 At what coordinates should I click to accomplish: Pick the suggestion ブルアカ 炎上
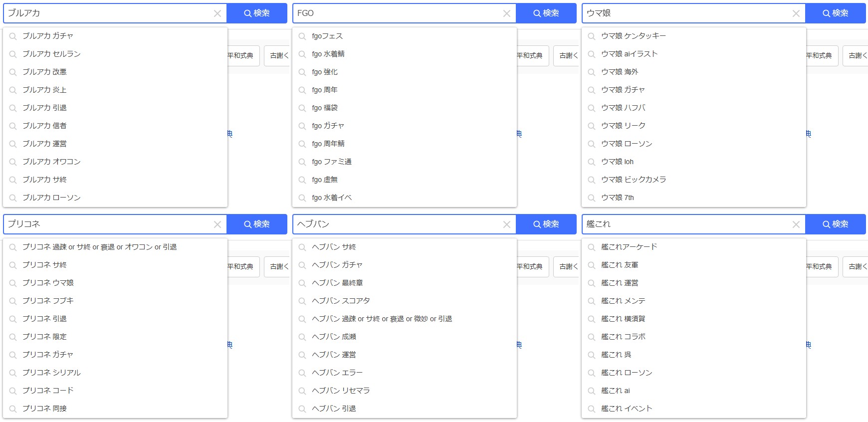click(115, 90)
